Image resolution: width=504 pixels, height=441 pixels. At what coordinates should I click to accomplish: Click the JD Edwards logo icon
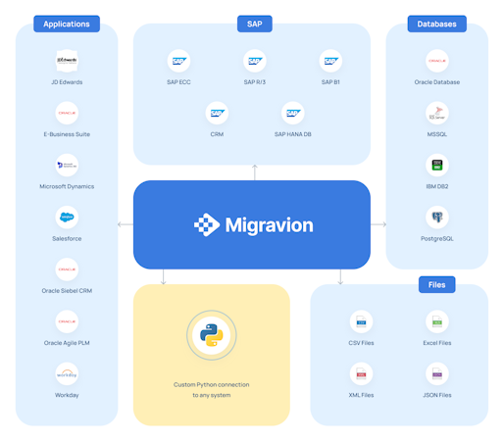pos(67,61)
